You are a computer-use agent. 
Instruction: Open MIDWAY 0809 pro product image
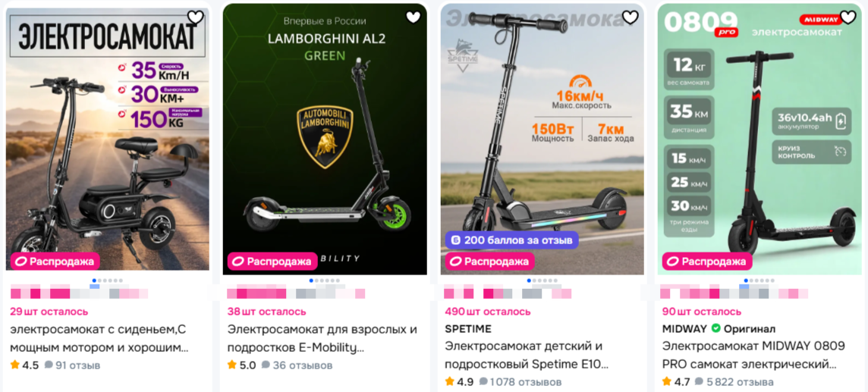[x=759, y=139]
